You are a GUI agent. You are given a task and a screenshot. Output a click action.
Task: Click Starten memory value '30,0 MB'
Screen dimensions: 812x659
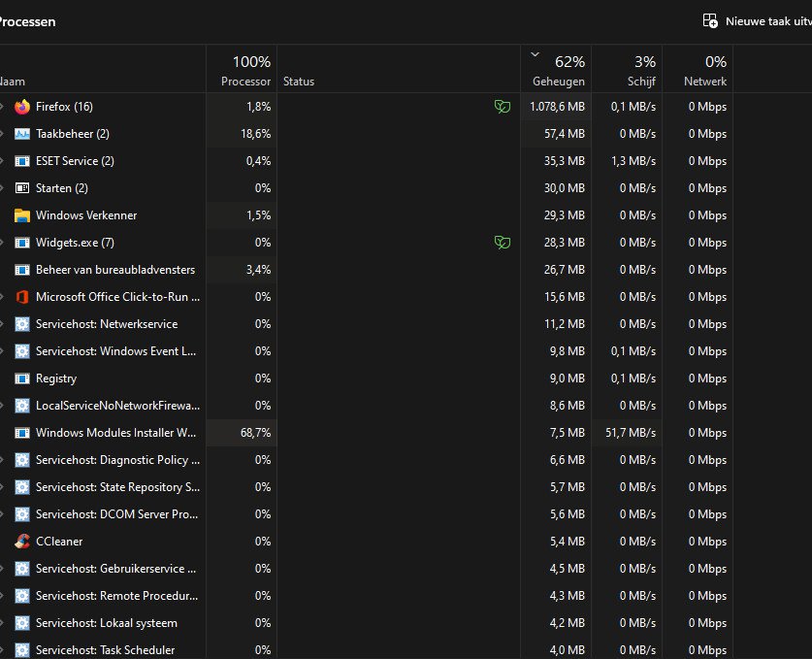click(565, 188)
